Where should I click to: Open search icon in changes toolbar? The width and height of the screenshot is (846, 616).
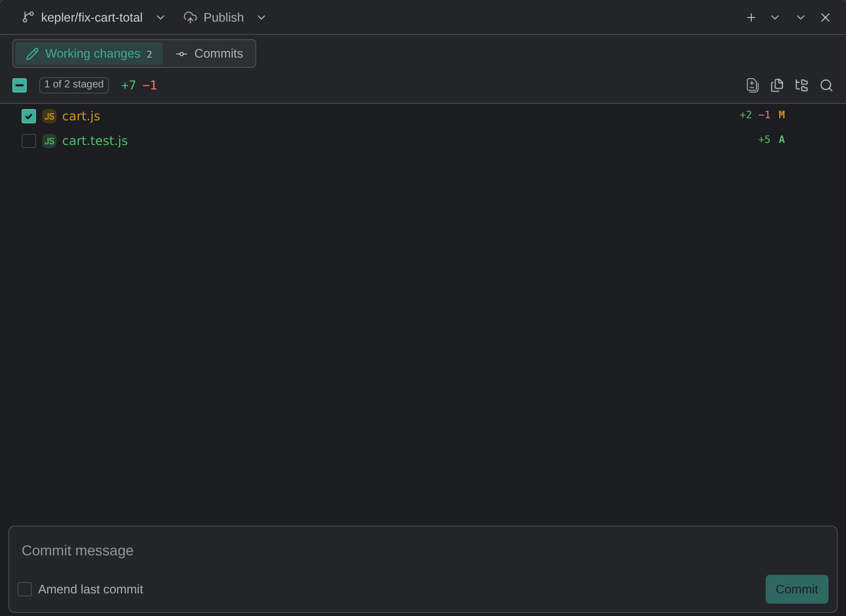[826, 85]
